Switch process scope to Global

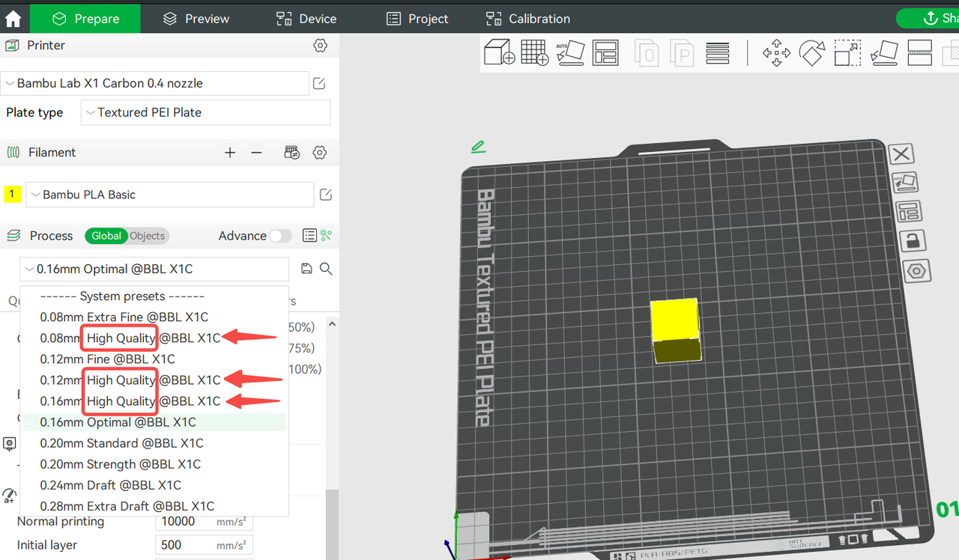pos(106,236)
